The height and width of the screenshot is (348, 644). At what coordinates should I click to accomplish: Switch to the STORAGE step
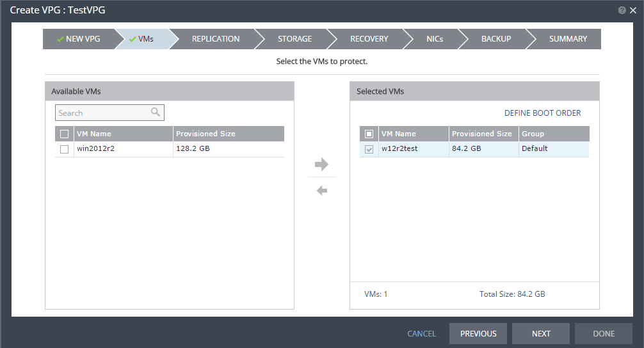coord(294,39)
